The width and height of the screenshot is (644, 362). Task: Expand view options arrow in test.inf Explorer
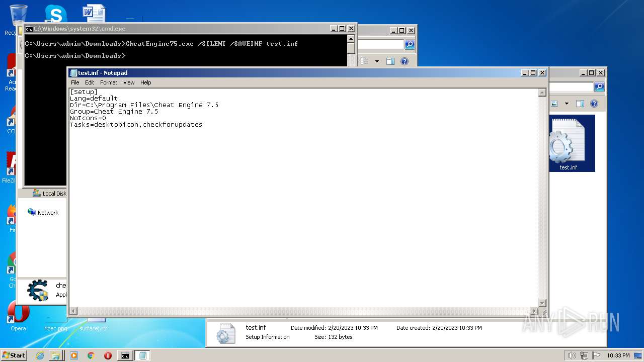(567, 104)
